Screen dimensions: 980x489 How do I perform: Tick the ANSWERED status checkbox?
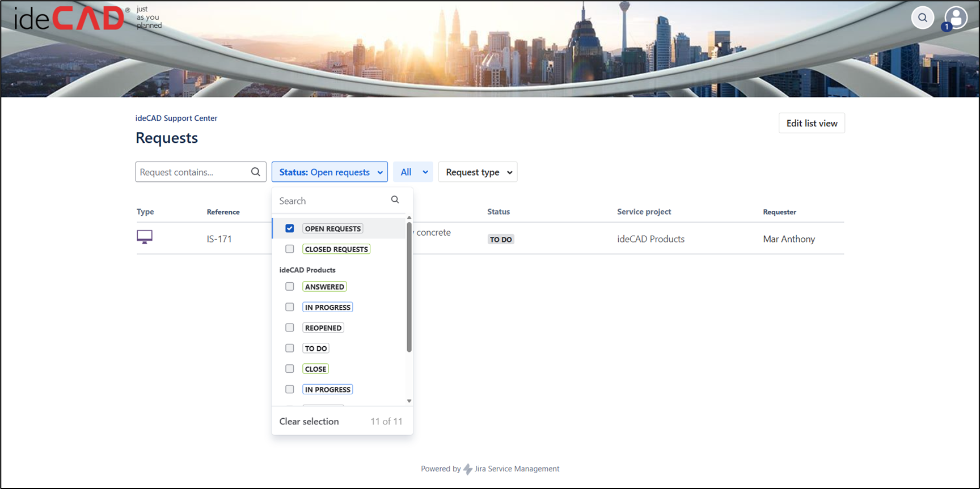pyautogui.click(x=290, y=286)
